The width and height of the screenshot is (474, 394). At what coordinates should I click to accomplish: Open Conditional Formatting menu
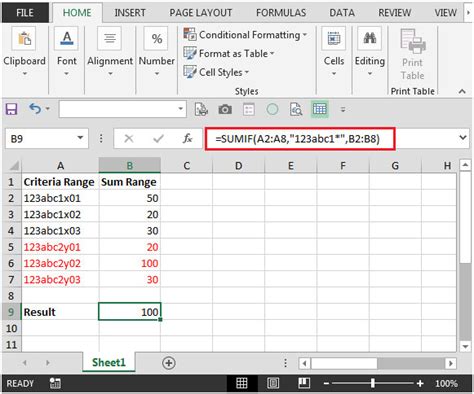245,35
